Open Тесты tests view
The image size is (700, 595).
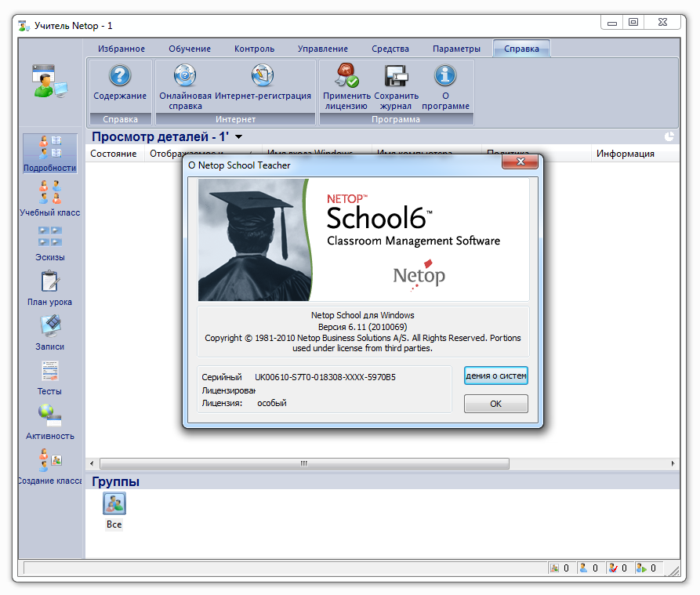(x=49, y=378)
